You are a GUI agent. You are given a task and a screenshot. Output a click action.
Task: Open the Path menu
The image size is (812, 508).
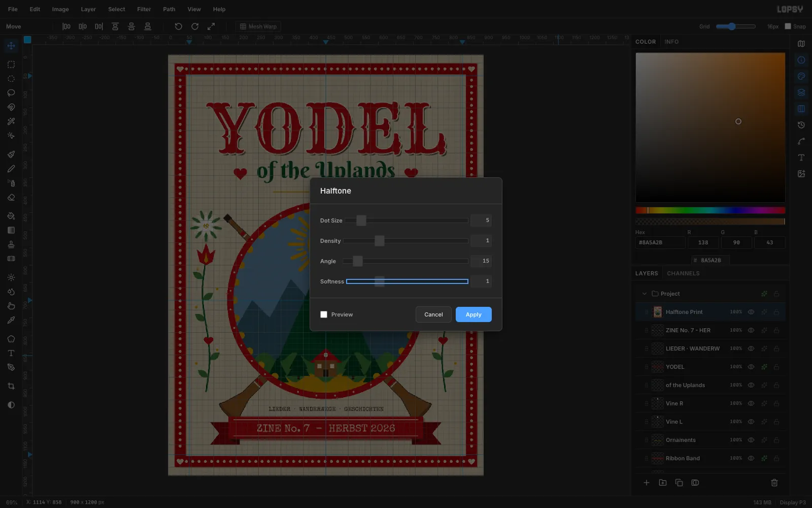point(169,9)
